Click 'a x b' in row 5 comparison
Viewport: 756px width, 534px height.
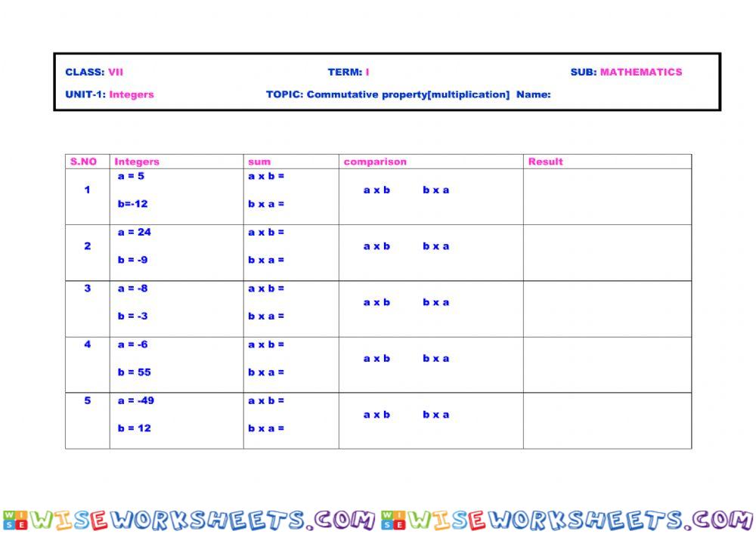[376, 415]
